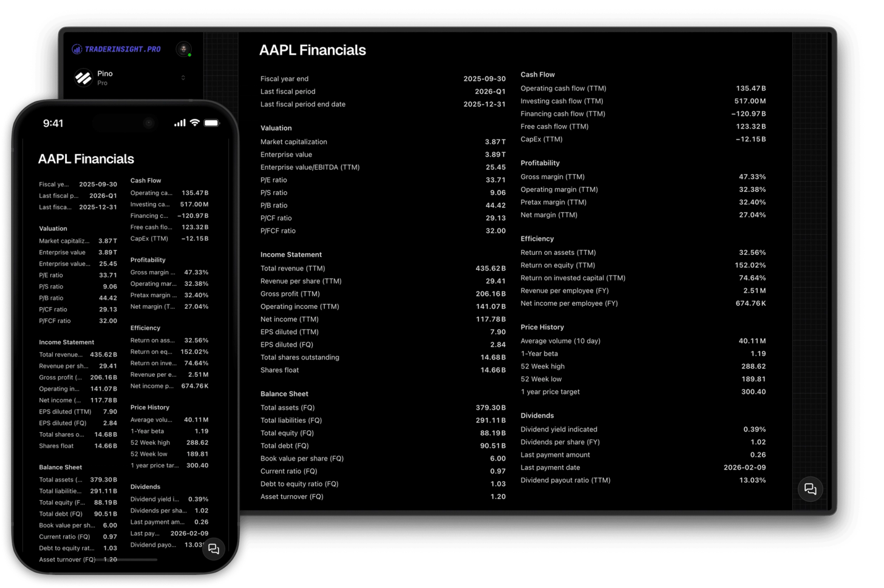Click the cellular signal bars icon
The width and height of the screenshot is (884, 588).
[179, 123]
